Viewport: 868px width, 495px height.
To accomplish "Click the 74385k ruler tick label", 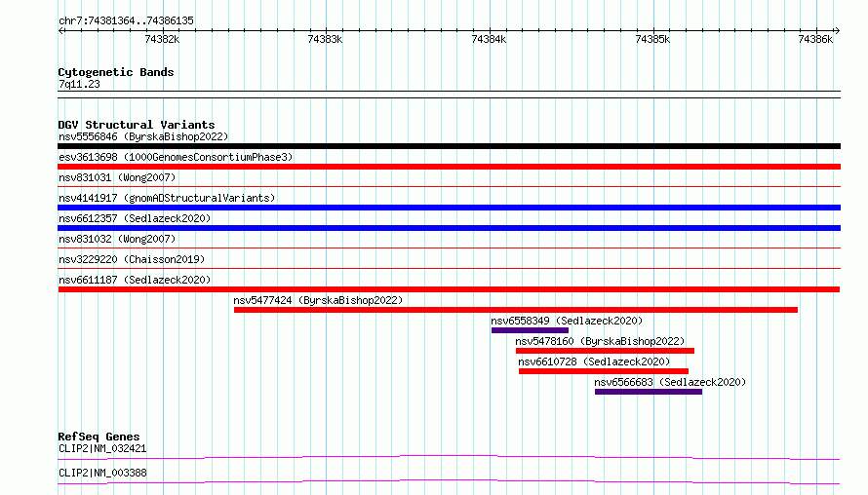I will pos(652,39).
